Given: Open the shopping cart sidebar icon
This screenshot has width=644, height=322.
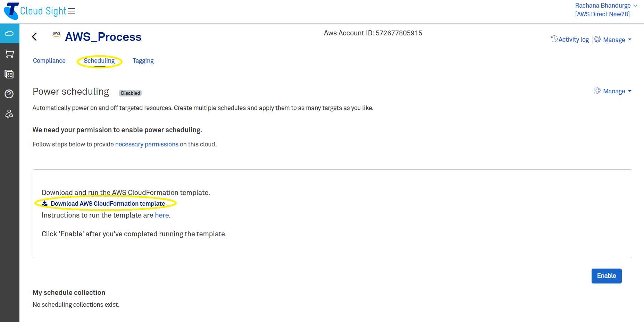Looking at the screenshot, I should click(9, 54).
